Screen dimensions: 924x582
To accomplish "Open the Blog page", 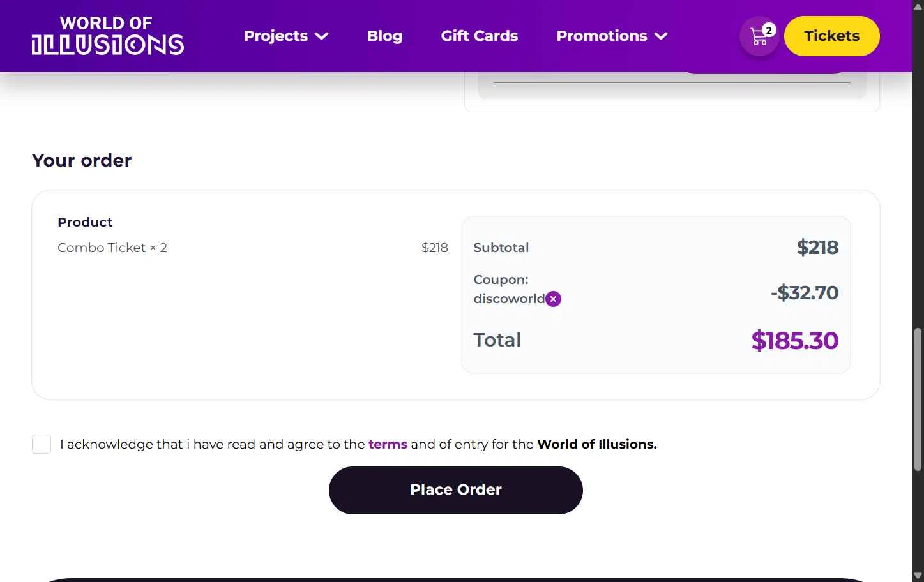I will click(384, 36).
